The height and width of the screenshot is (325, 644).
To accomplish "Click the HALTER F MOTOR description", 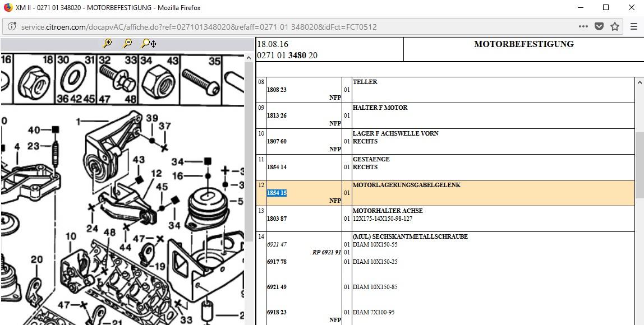I will 380,108.
